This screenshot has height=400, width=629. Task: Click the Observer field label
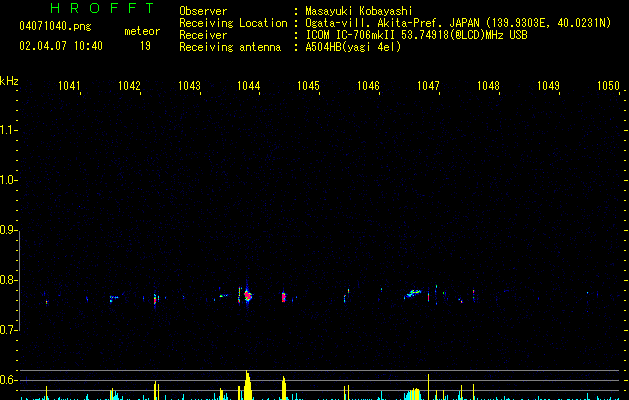pyautogui.click(x=203, y=11)
